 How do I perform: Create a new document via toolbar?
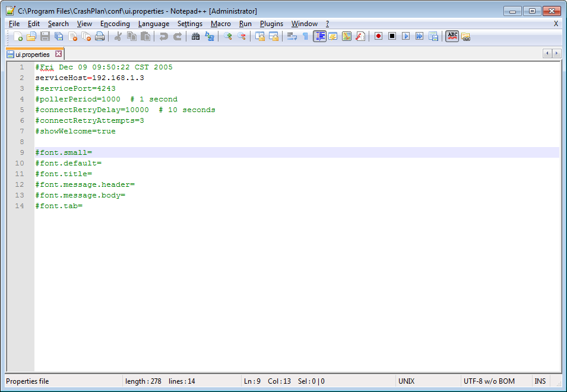pos(18,37)
